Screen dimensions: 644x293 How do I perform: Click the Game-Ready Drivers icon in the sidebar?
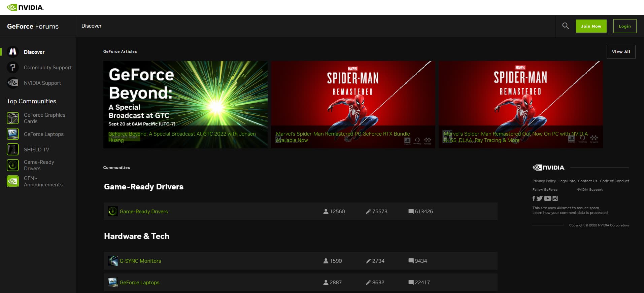pos(13,165)
